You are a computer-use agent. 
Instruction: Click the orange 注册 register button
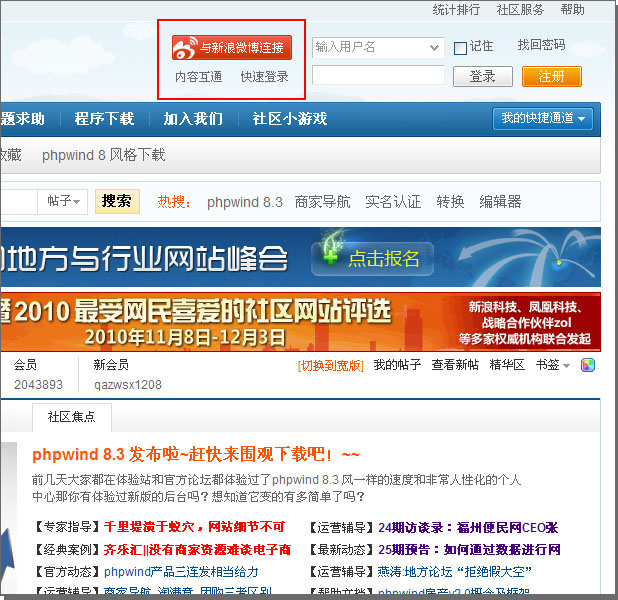pos(551,76)
